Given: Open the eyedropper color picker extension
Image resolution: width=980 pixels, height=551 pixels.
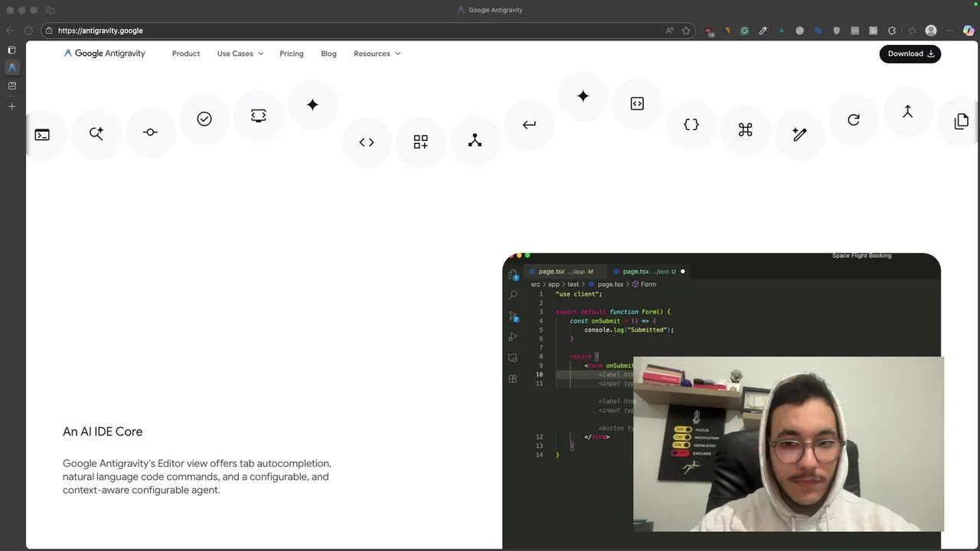Looking at the screenshot, I should coord(763,31).
